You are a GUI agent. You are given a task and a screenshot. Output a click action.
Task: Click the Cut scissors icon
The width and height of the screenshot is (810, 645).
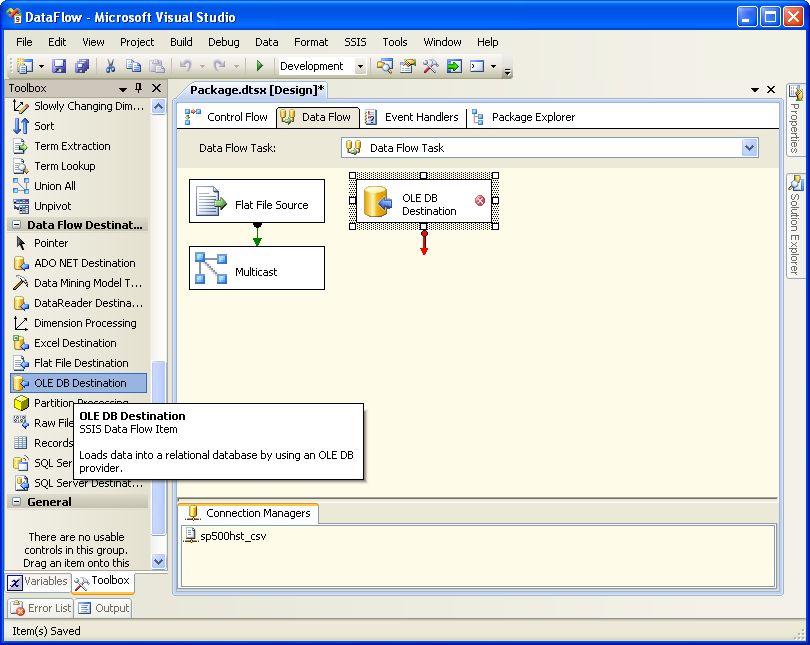click(110, 66)
